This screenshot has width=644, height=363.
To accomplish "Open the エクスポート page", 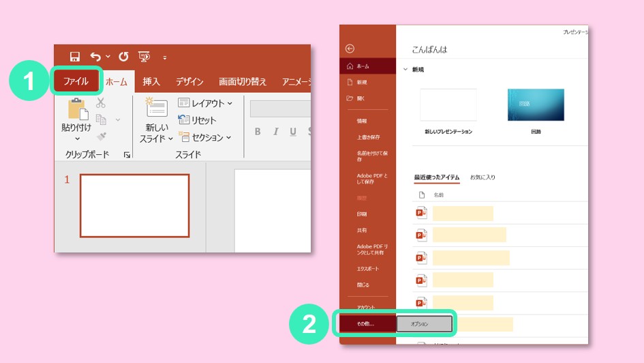I will click(x=367, y=269).
